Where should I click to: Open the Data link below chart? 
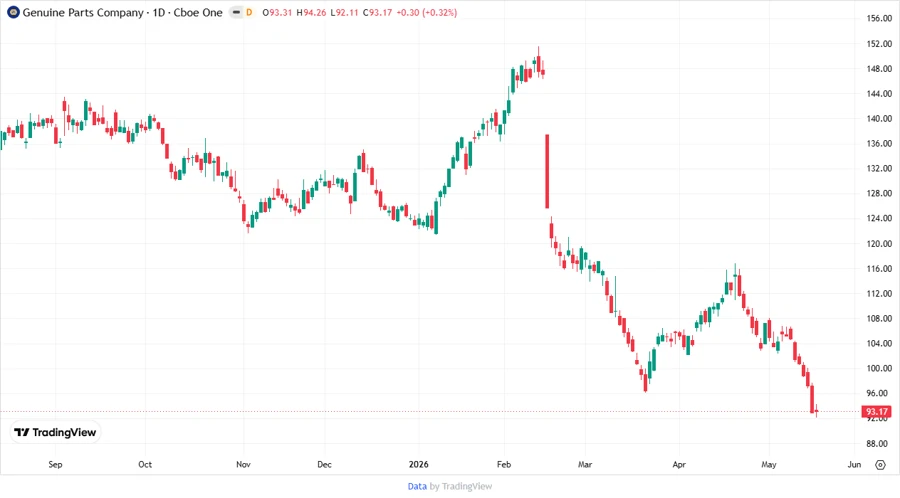click(417, 487)
